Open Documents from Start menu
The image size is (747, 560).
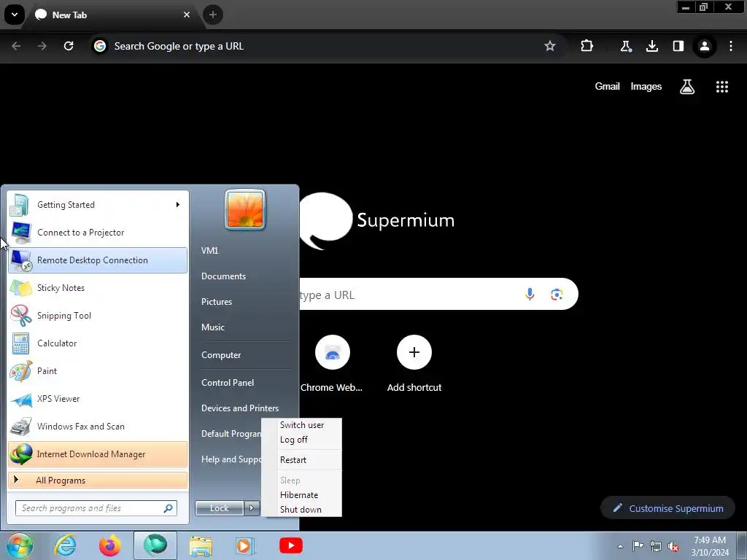pyautogui.click(x=223, y=276)
